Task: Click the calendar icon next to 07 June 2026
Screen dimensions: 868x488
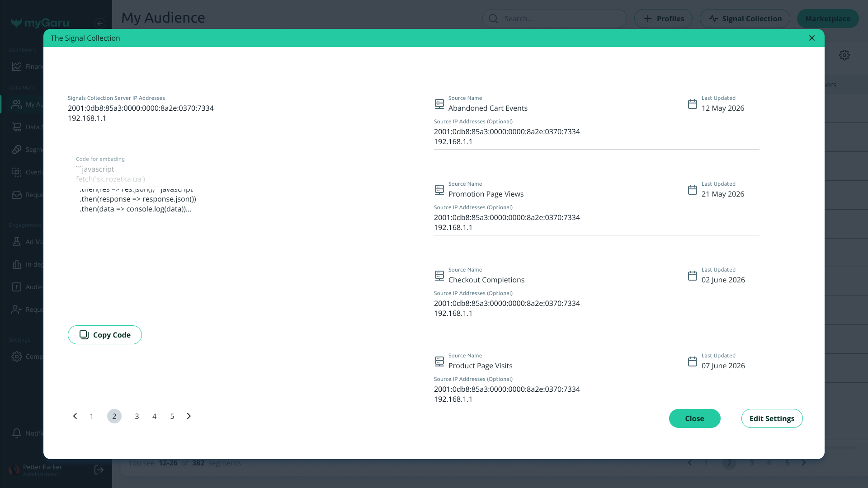Action: (x=693, y=361)
